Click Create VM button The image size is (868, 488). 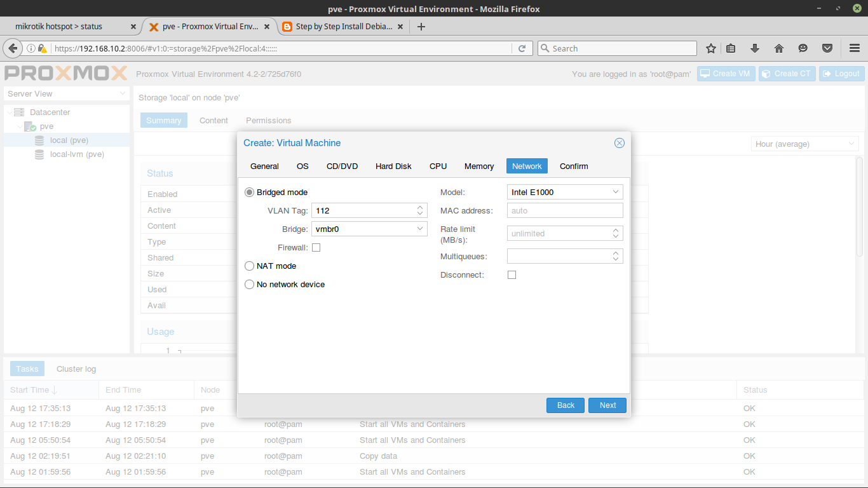pyautogui.click(x=724, y=74)
